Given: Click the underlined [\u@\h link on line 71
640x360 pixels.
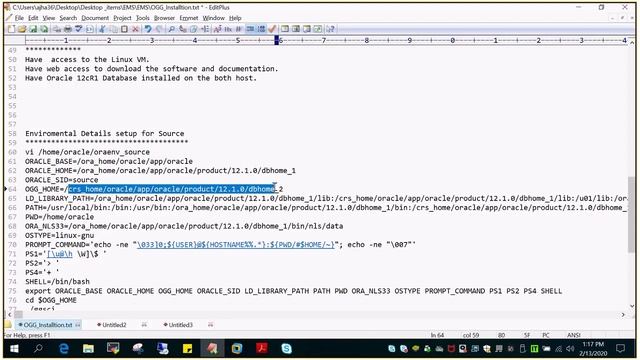Looking at the screenshot, I should click(x=60, y=254).
